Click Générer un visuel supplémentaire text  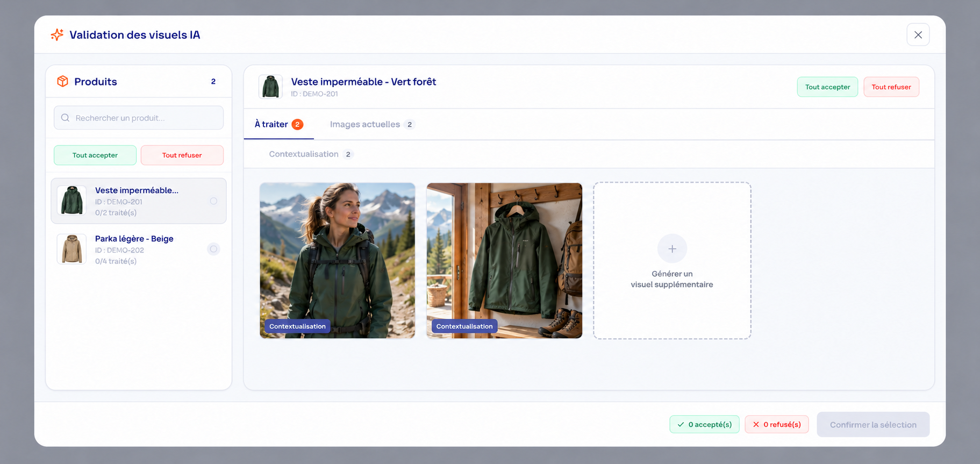tap(672, 279)
